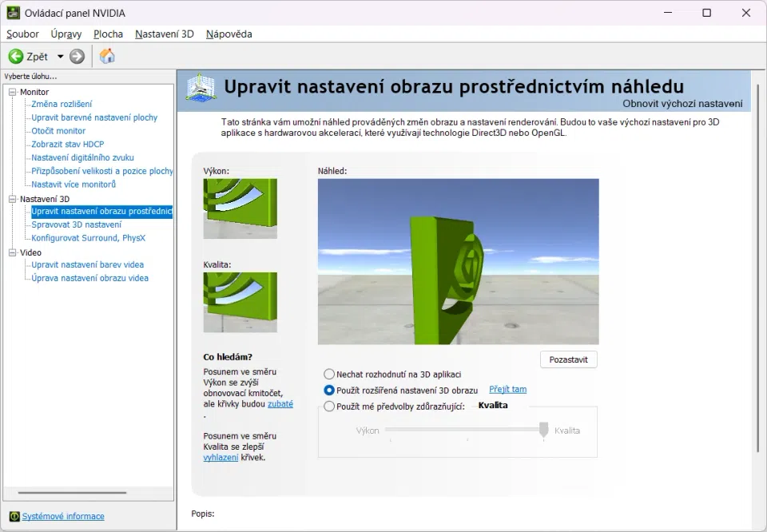Open Spravovat 3D nastavení
The height and width of the screenshot is (532, 767).
pos(77,224)
